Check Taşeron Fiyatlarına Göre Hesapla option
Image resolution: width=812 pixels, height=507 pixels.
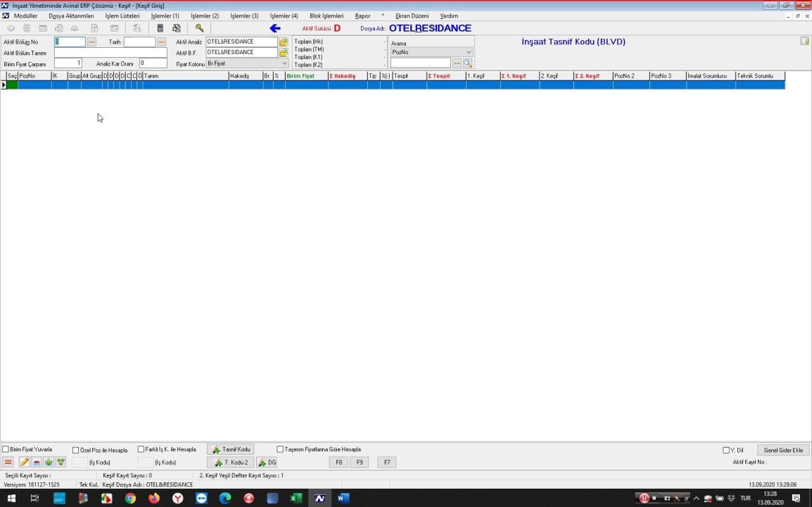(x=280, y=449)
